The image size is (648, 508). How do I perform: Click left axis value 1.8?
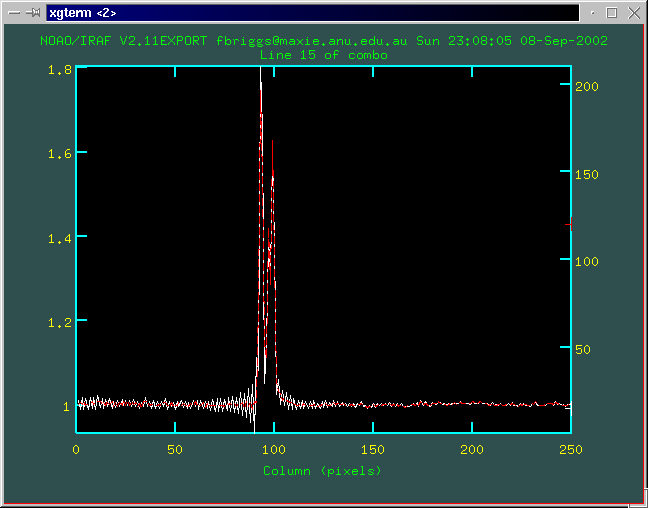coord(60,70)
